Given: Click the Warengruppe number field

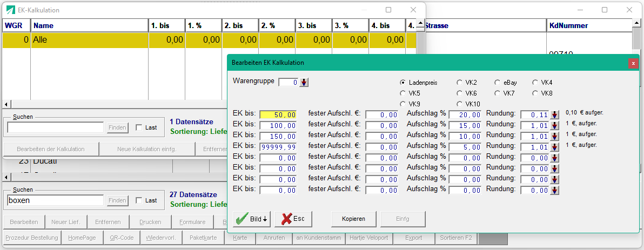Looking at the screenshot, I should click(289, 83).
